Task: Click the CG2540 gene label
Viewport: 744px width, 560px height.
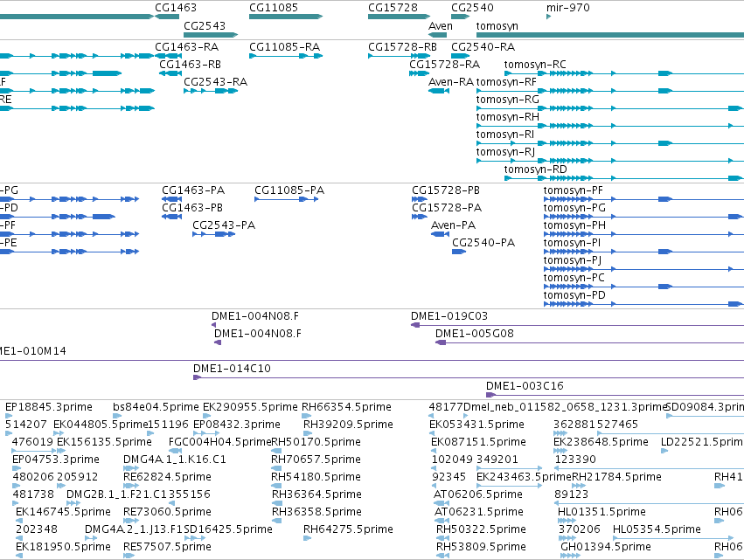Action: [472, 8]
